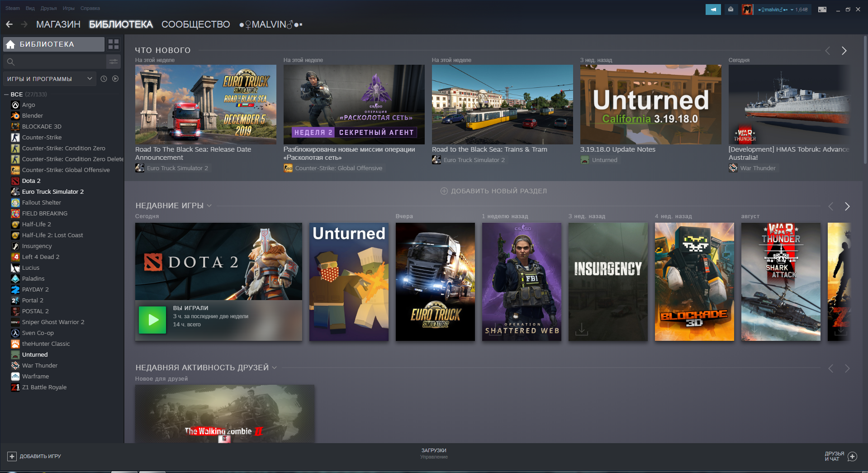This screenshot has height=473, width=868.
Task: Open the Games and Software filter dropdown
Action: click(x=50, y=79)
